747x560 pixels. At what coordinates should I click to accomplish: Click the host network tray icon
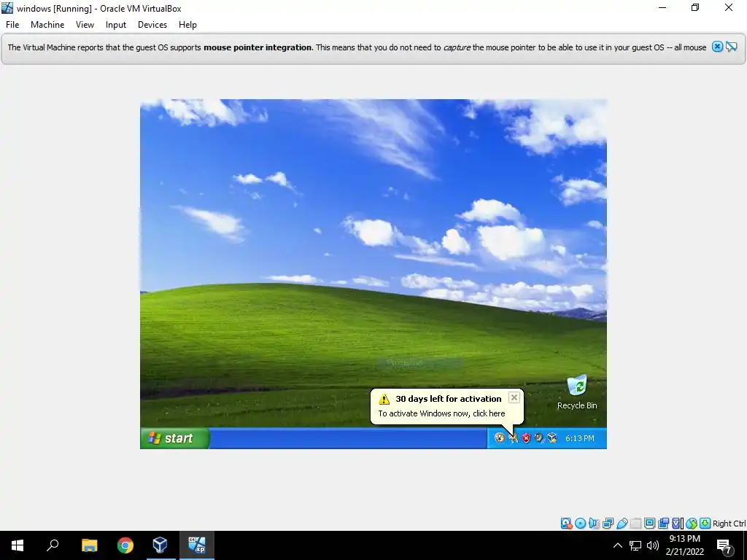(635, 545)
